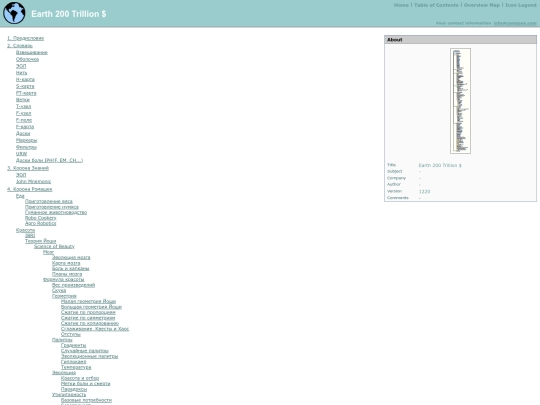This screenshot has width=540, height=405.
Task: Open the URW entry
Action: click(x=21, y=154)
